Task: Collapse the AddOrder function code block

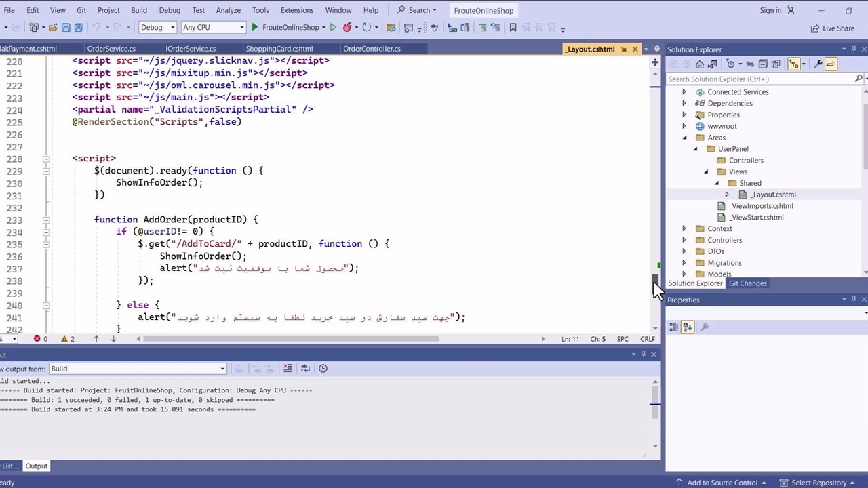Action: coord(46,220)
